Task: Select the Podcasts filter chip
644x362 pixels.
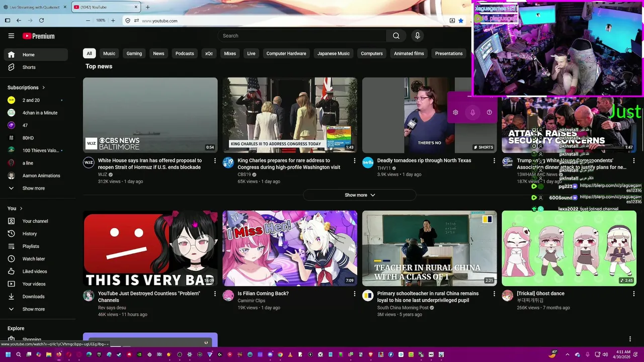Action: pos(185,53)
